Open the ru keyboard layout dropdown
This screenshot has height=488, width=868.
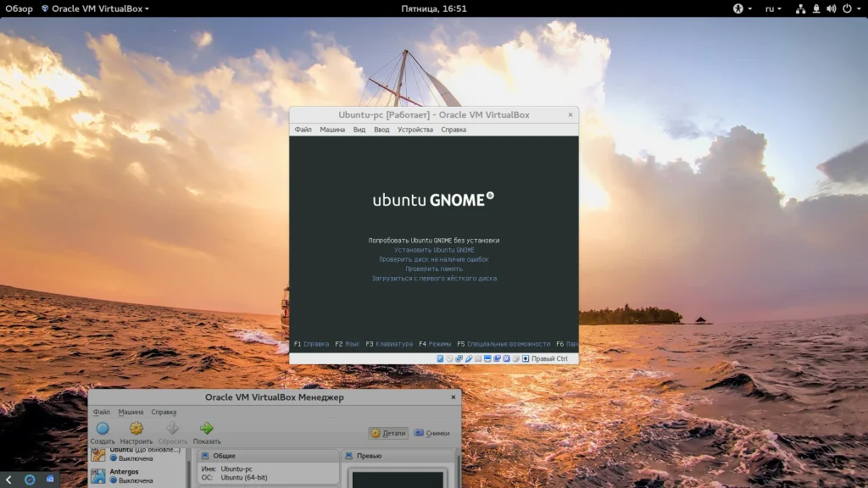(773, 8)
